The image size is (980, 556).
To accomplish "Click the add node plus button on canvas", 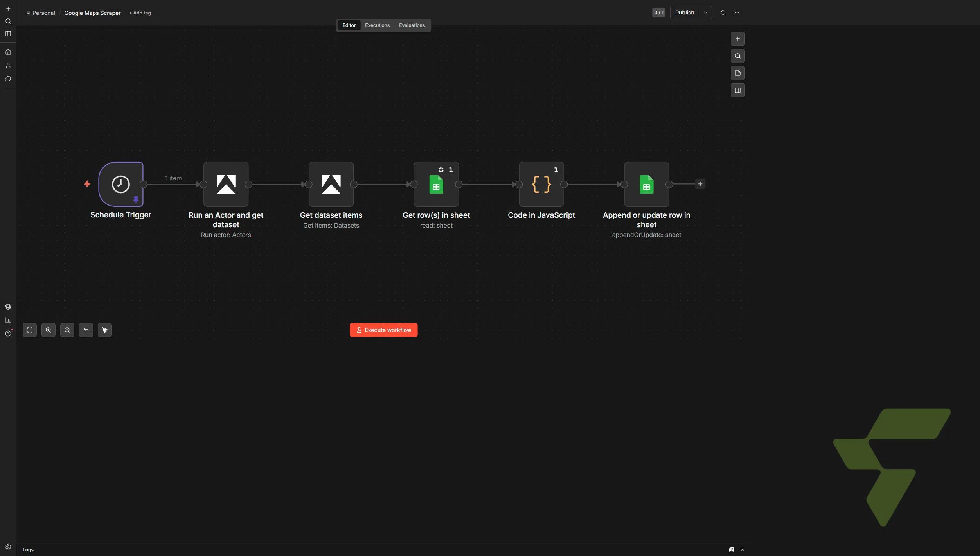I will (737, 39).
